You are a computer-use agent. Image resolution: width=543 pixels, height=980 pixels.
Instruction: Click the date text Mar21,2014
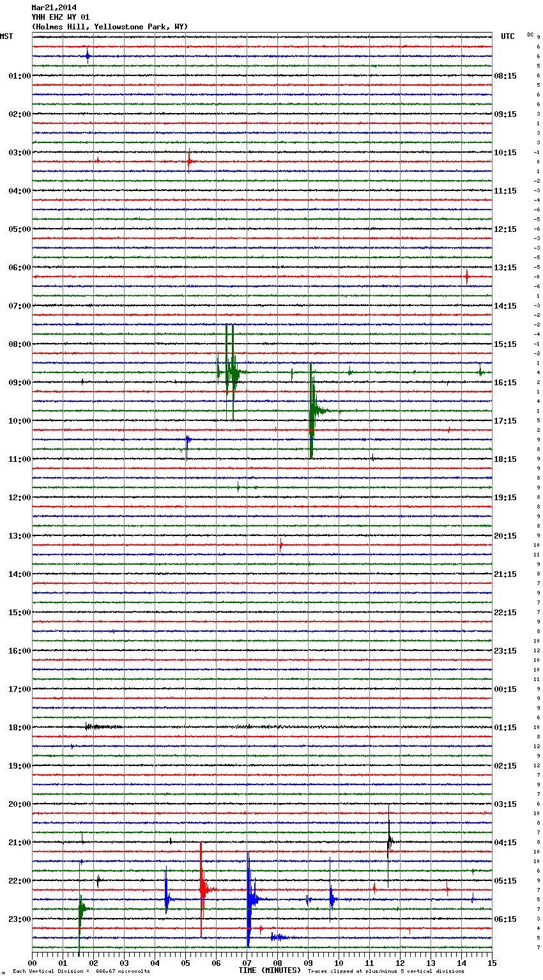coord(54,8)
